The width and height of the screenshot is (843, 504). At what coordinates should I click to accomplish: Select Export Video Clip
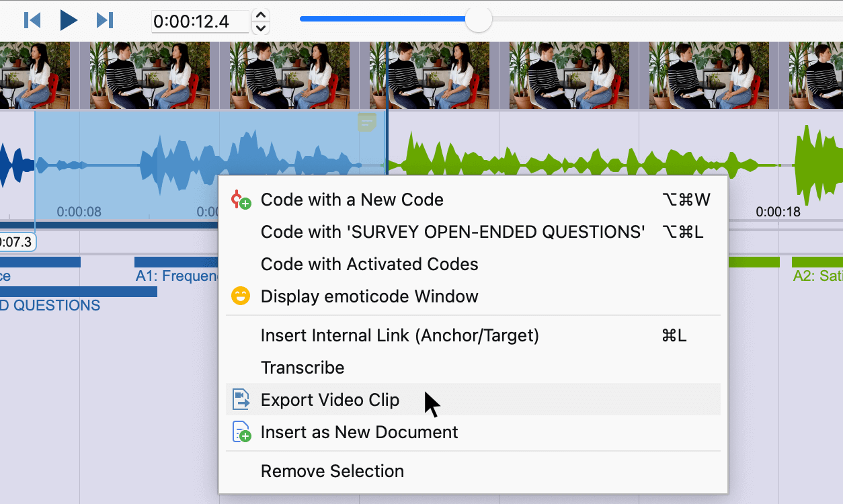point(473,400)
